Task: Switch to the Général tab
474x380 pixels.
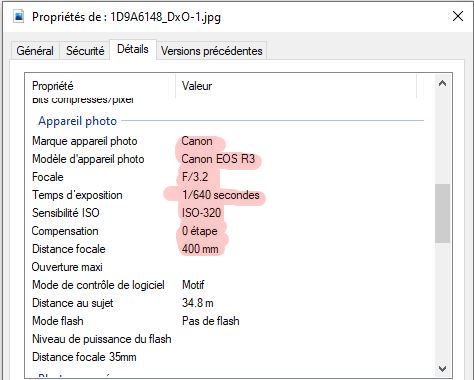Action: tap(35, 51)
